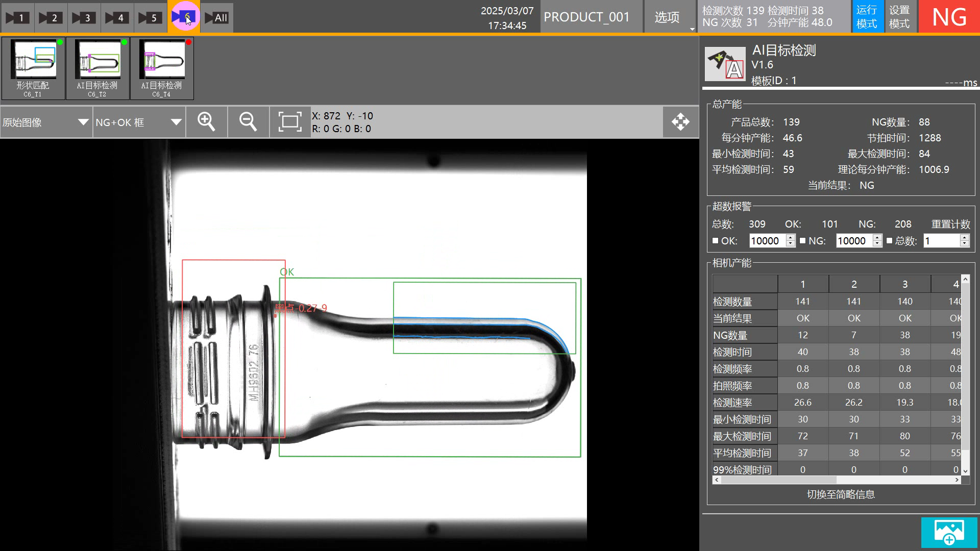980x551 pixels.
Task: Click the add image snapshot icon
Action: tap(949, 532)
